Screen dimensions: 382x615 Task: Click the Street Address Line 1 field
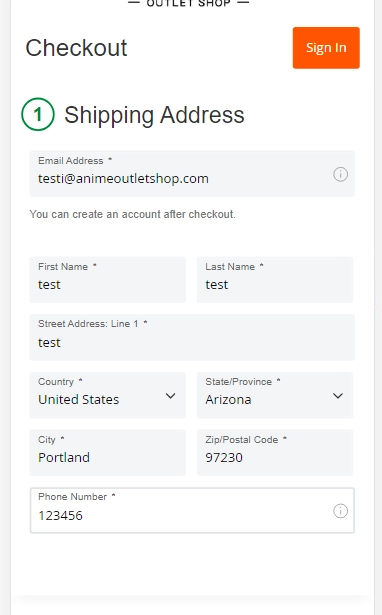[192, 337]
